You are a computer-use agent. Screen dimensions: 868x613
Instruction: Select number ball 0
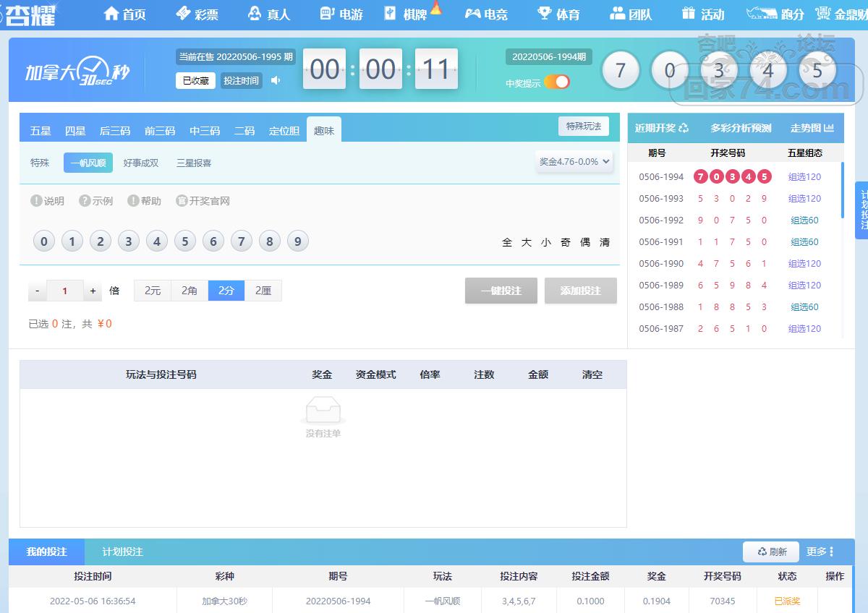pos(43,241)
